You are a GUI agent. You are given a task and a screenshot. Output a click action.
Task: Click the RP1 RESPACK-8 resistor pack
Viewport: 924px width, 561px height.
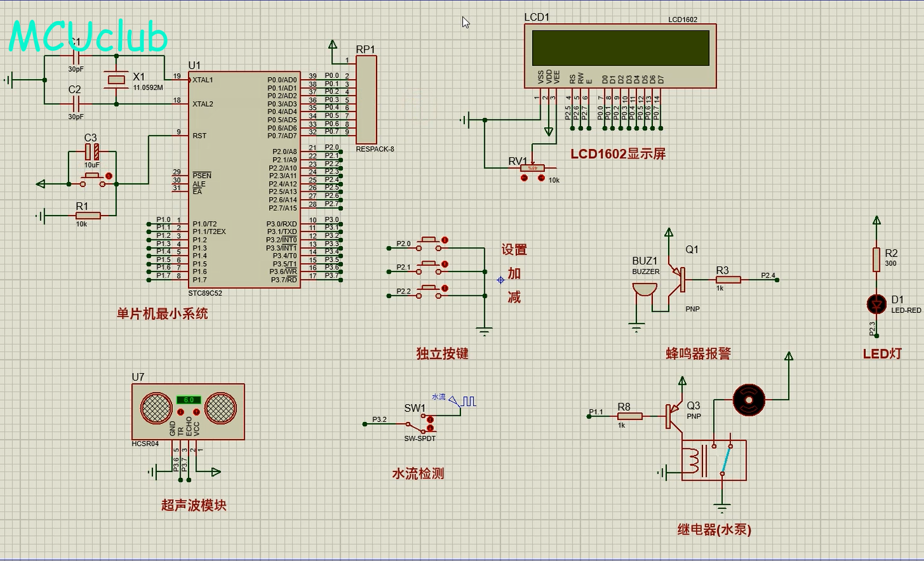click(x=366, y=99)
